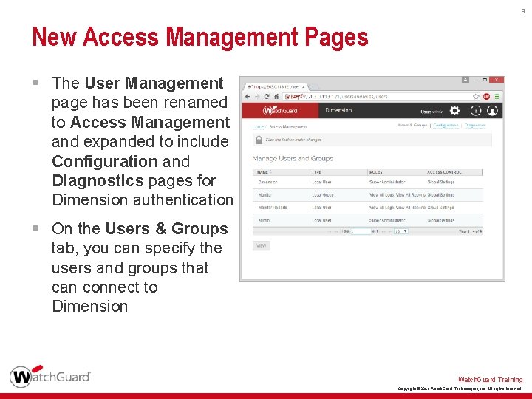Viewport: 532px width, 399px height.
Task: Open the Dimension gear settings icon
Action: coord(454,111)
